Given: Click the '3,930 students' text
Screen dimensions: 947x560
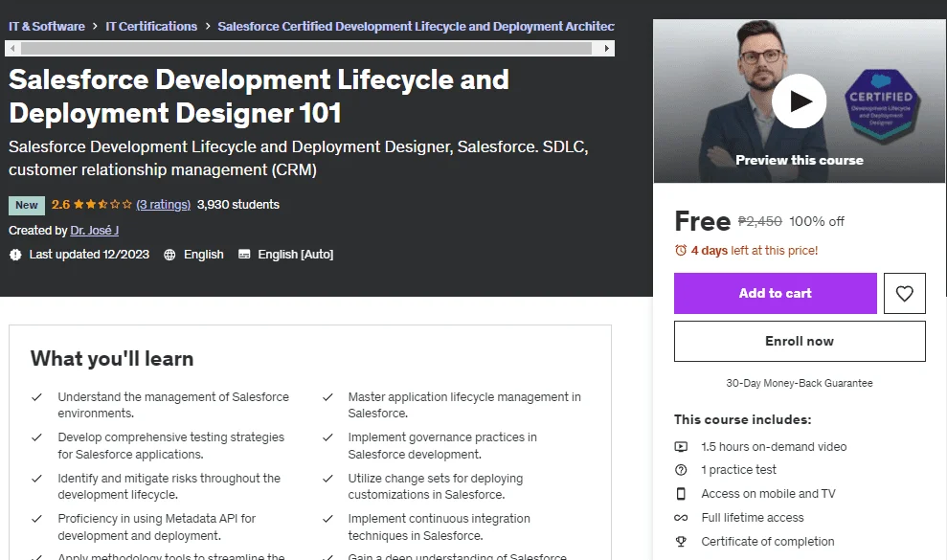Looking at the screenshot, I should (238, 204).
